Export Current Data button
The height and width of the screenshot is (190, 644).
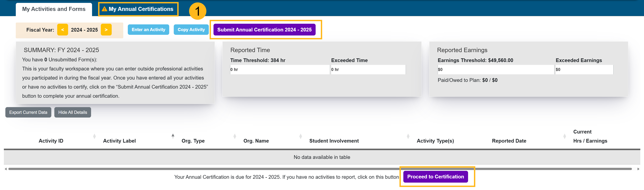[x=28, y=112]
